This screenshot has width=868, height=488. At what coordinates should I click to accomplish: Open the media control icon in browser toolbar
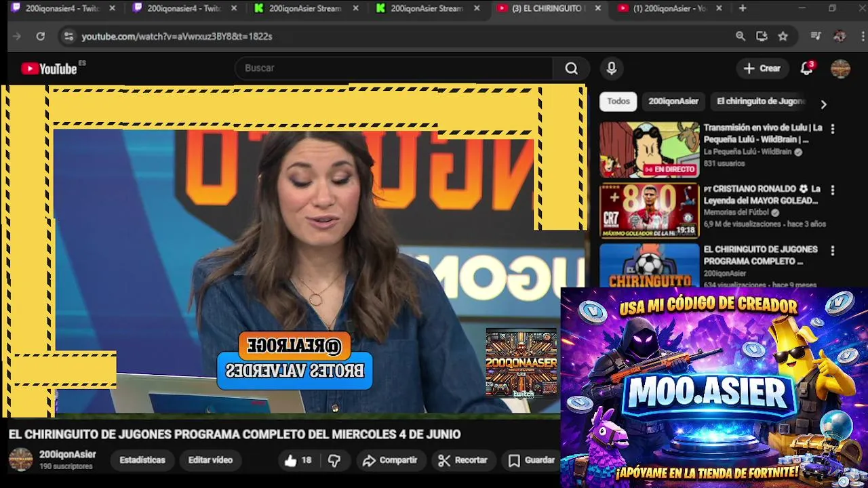click(816, 37)
